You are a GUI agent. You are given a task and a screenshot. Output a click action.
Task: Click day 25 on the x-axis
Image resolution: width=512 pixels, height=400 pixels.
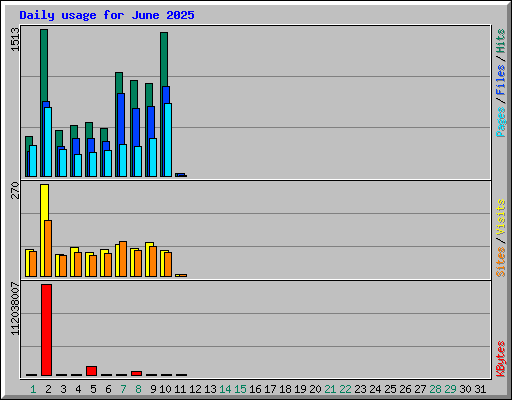(x=390, y=389)
